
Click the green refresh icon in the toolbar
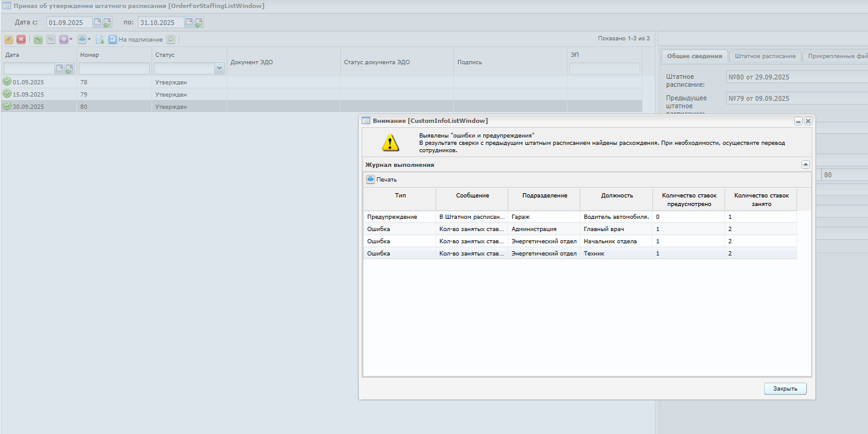[171, 39]
